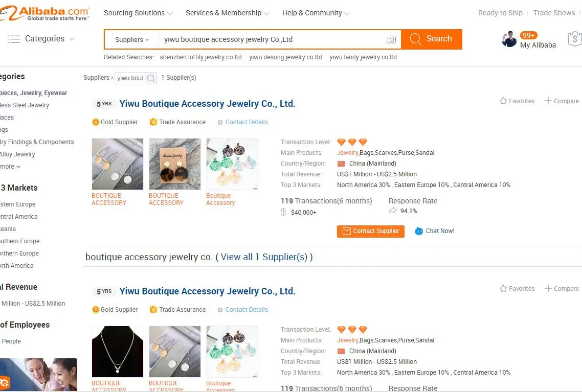Open the tortoiseshell earrings product thumbnail
The height and width of the screenshot is (392, 582).
point(174,164)
